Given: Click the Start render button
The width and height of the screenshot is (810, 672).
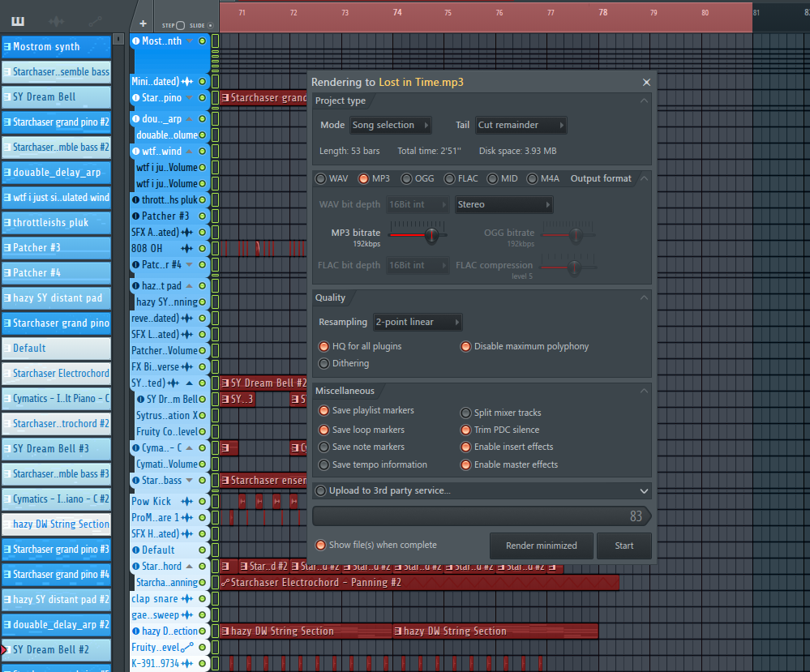Looking at the screenshot, I should [x=624, y=546].
